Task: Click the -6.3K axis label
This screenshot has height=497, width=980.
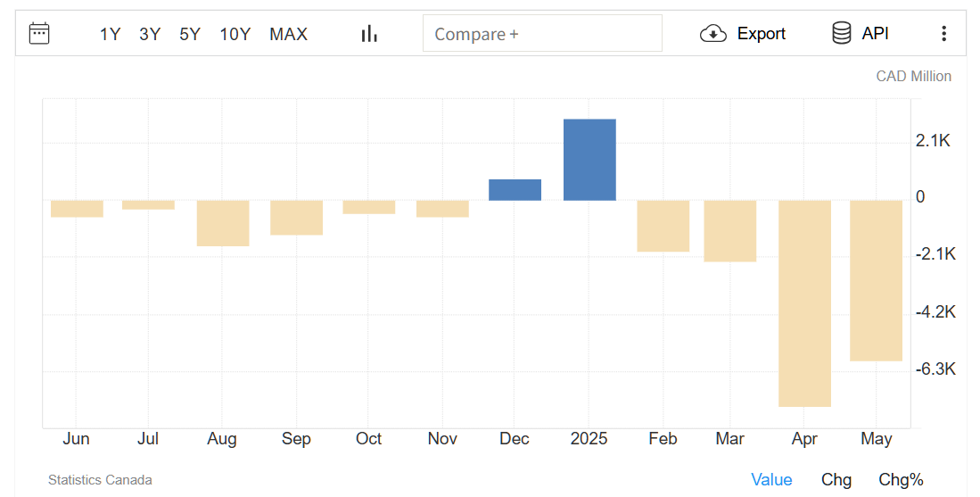Action: [x=935, y=369]
